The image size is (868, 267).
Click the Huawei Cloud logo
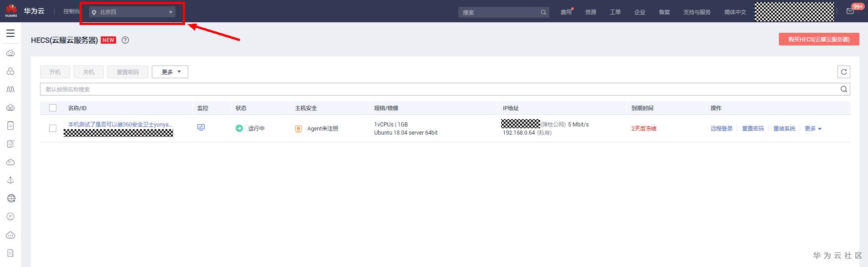pos(11,11)
